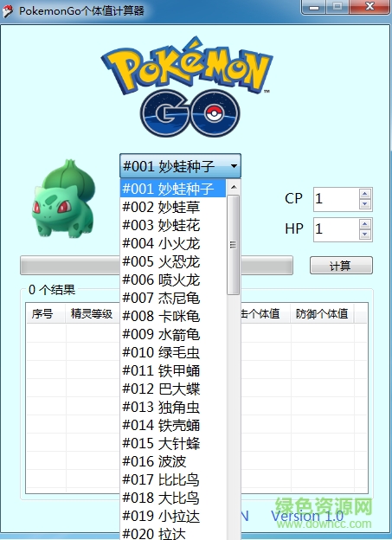The width and height of the screenshot is (392, 540).
Task: Minimize the PokemonGo calculator window
Action: pyautogui.click(x=314, y=7)
